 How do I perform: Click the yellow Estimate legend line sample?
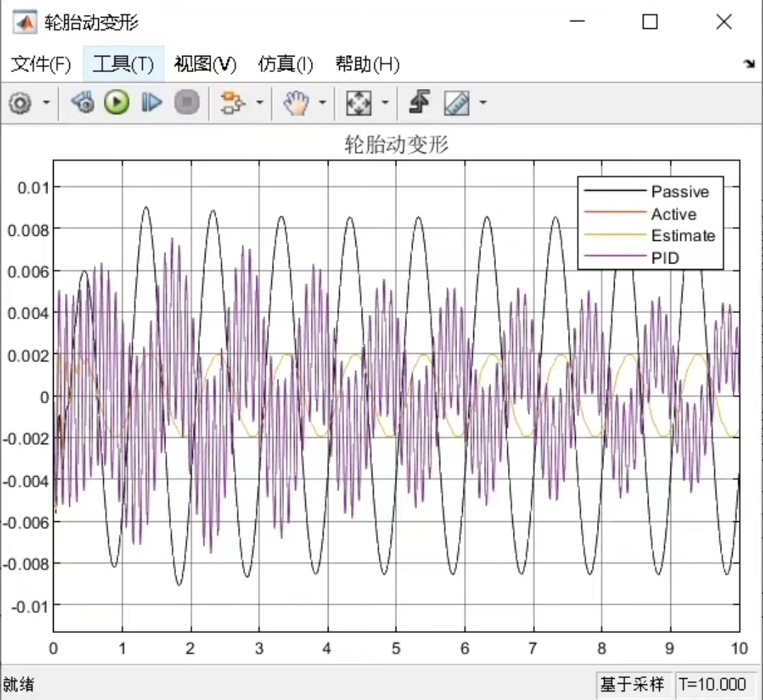(x=615, y=235)
